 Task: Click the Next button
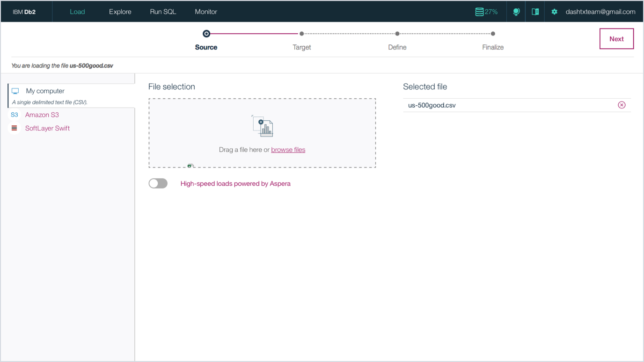pos(616,39)
